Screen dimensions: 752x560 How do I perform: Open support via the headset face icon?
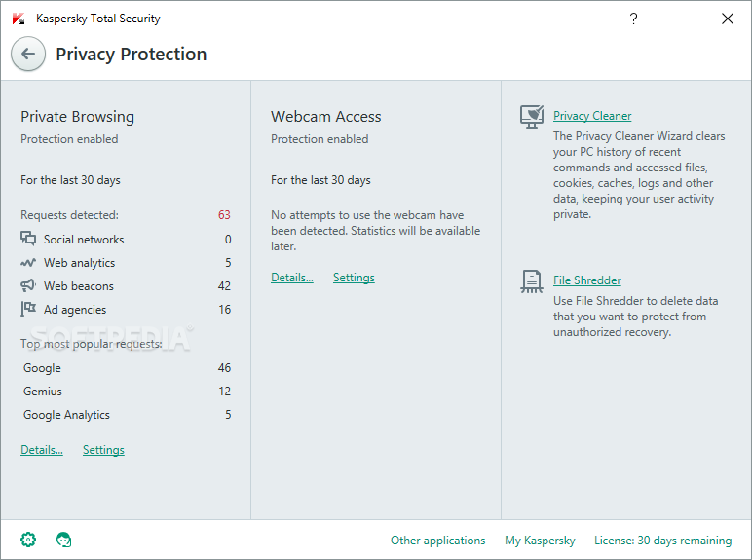click(x=63, y=540)
